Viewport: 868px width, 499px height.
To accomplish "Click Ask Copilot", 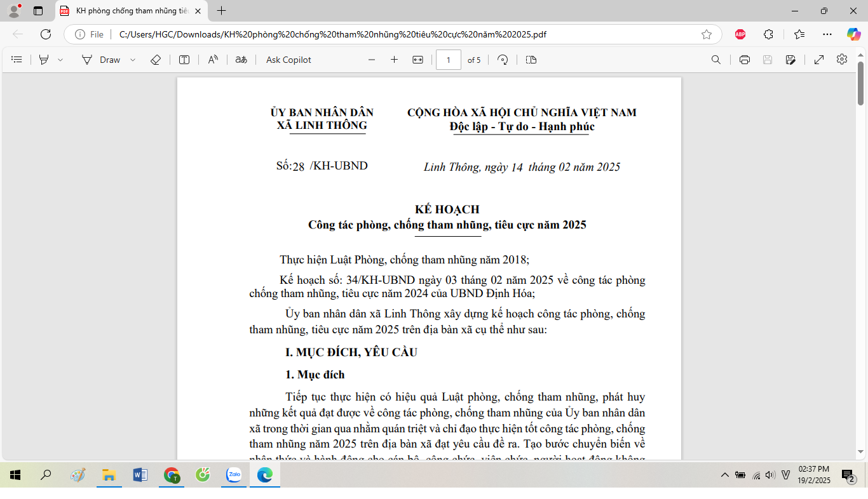I will [288, 60].
